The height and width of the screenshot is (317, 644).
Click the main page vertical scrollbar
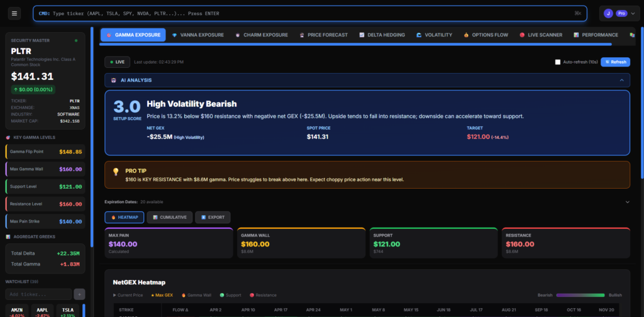coord(642,103)
